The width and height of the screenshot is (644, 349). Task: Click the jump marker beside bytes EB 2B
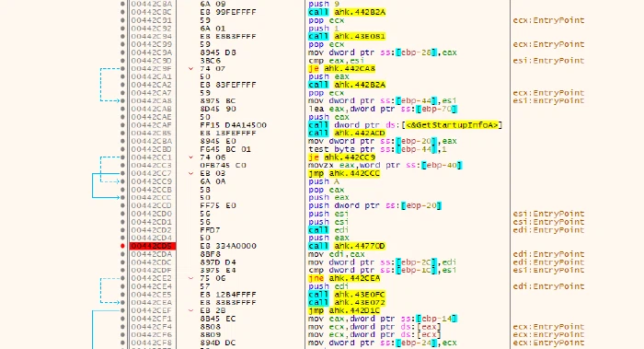coord(190,310)
